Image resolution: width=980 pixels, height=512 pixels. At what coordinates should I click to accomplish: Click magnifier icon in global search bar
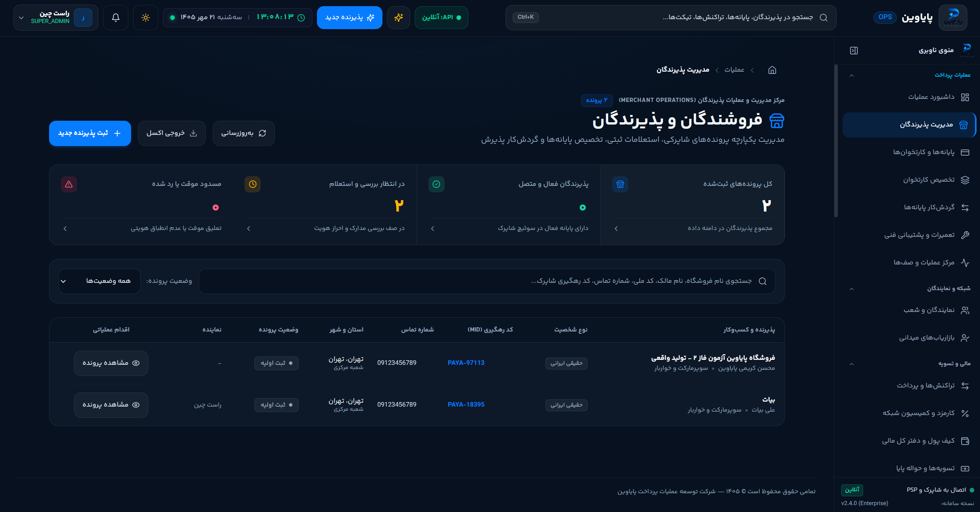[824, 18]
